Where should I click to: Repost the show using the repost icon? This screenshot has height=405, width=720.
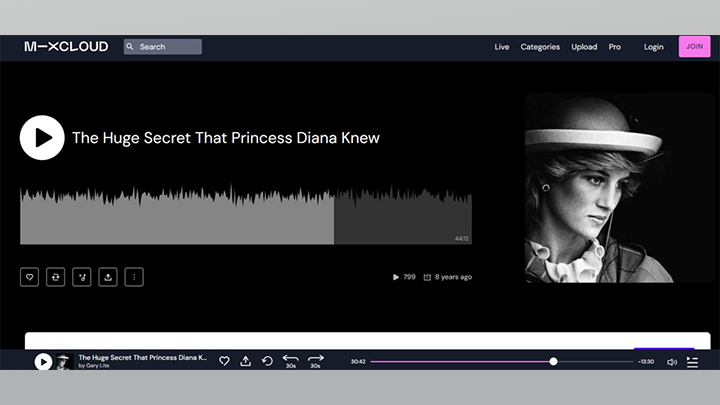(x=56, y=277)
